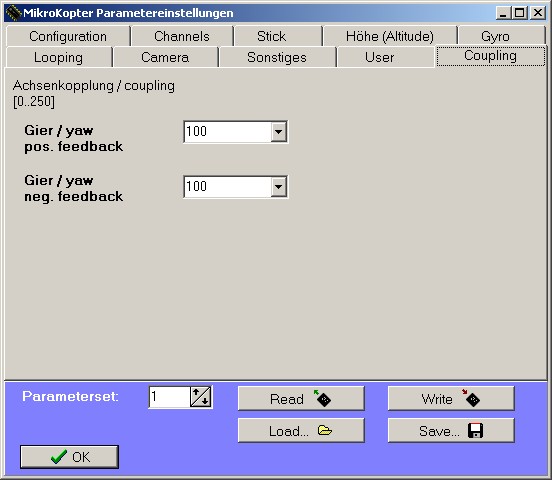The width and height of the screenshot is (552, 480).
Task: Click the 'Parameterset:' label
Action: click(x=70, y=397)
